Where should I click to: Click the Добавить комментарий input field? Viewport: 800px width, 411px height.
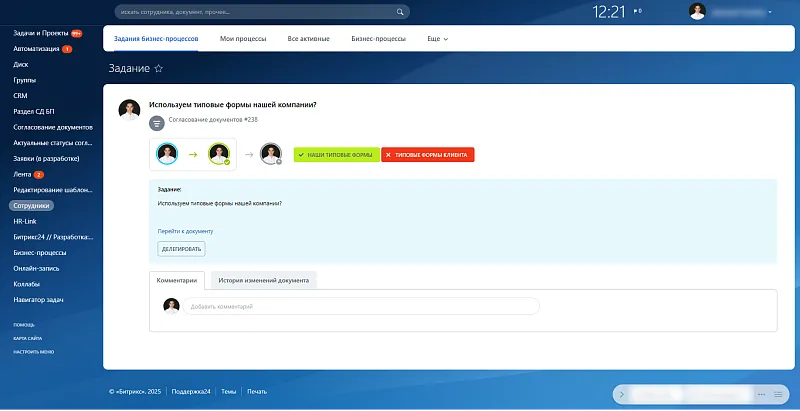361,306
